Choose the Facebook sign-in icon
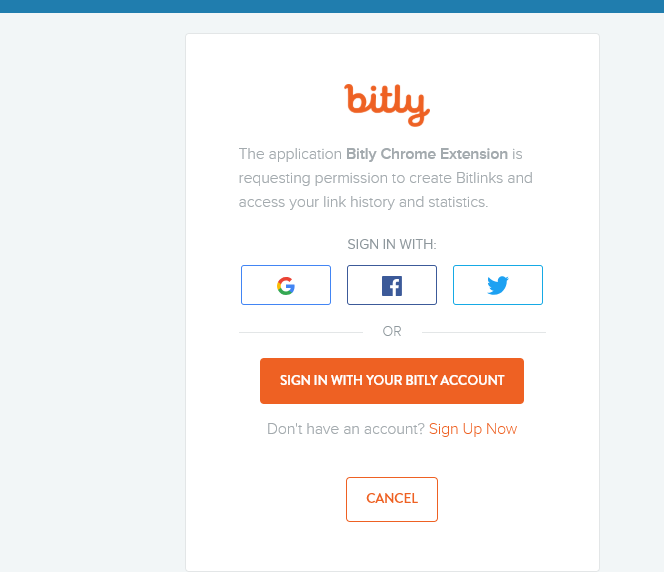The width and height of the screenshot is (664, 572). [392, 285]
